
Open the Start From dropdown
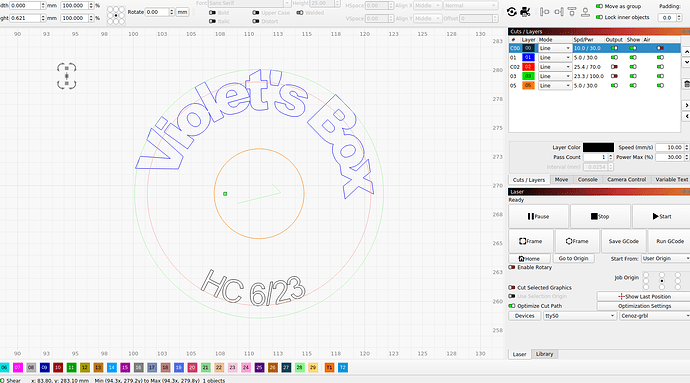coord(666,258)
